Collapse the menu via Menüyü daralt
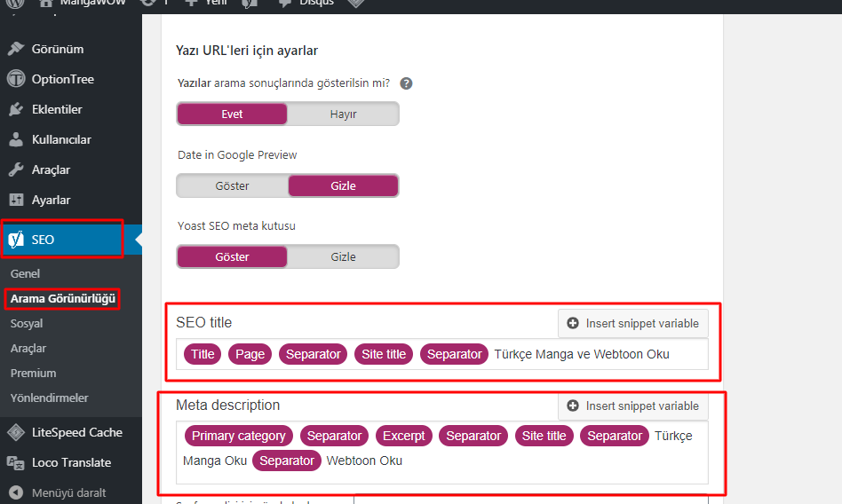842x504 pixels. [68, 492]
